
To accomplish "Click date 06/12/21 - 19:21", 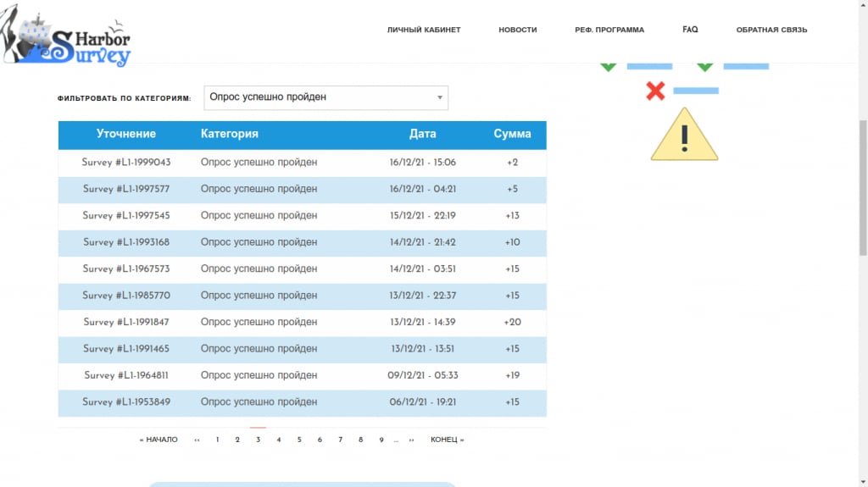I will click(422, 401).
